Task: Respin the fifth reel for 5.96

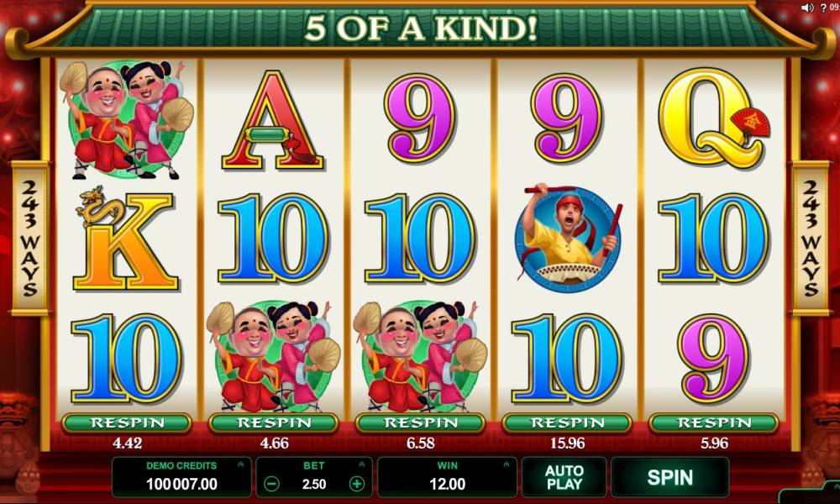Action: click(714, 423)
